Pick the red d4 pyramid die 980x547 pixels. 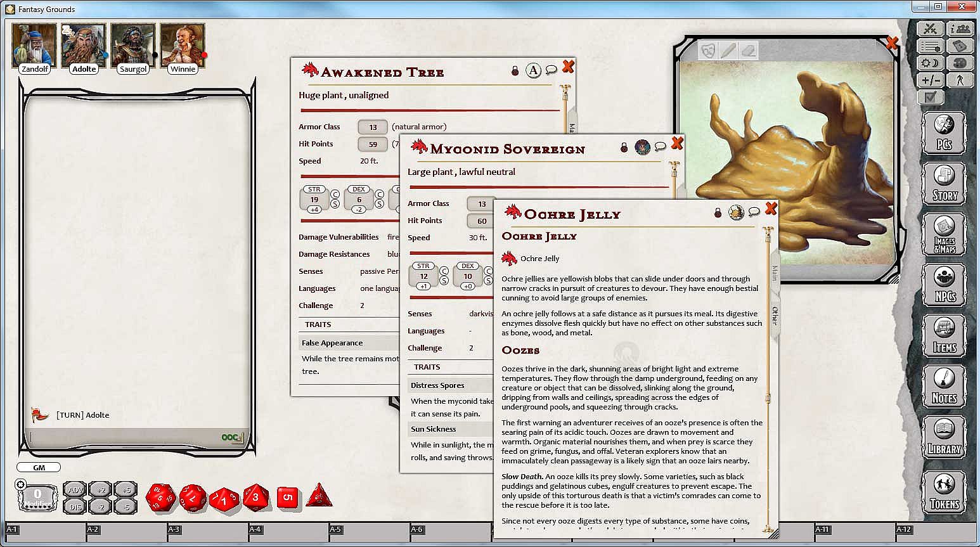click(x=319, y=496)
